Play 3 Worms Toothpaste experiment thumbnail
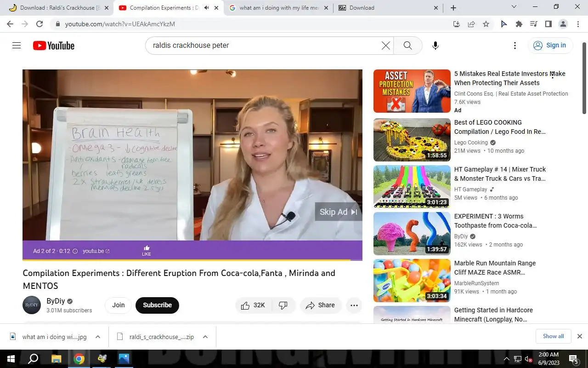Screen dimensions: 588x368 coord(412,234)
